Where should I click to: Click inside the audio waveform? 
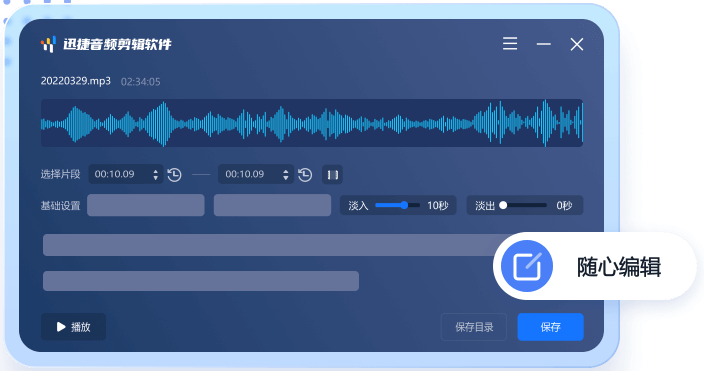click(312, 123)
